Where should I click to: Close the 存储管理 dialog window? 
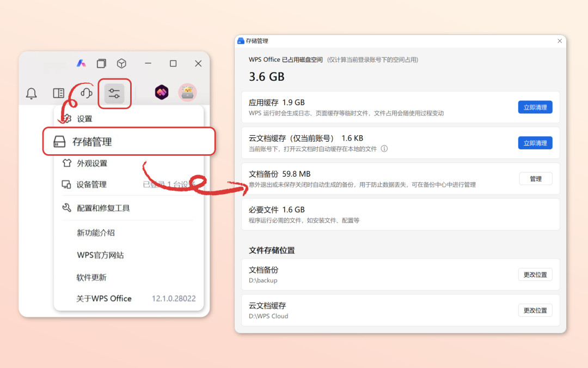coord(560,41)
